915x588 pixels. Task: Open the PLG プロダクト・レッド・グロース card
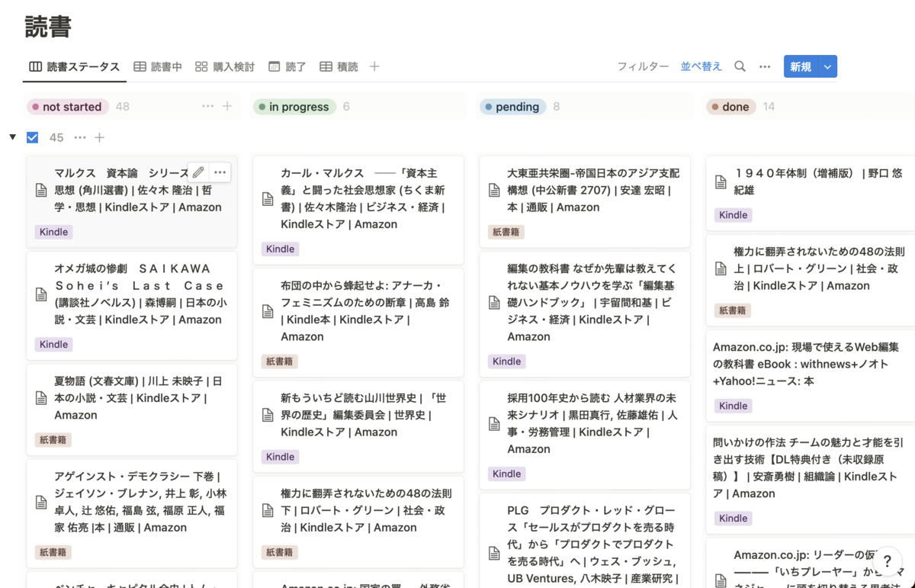[585, 541]
